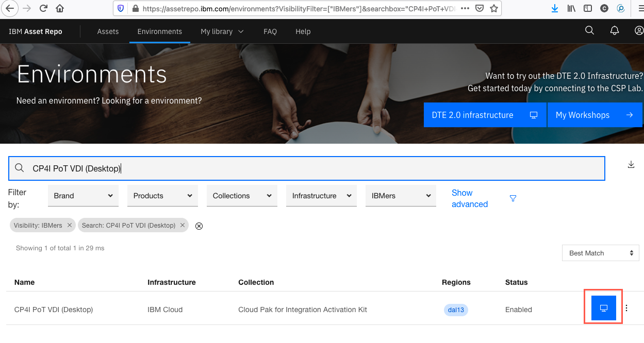Switch to the Assets tab

(x=108, y=31)
